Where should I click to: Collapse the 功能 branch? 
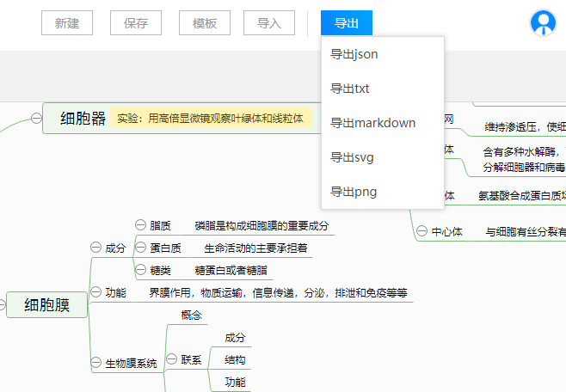click(96, 292)
